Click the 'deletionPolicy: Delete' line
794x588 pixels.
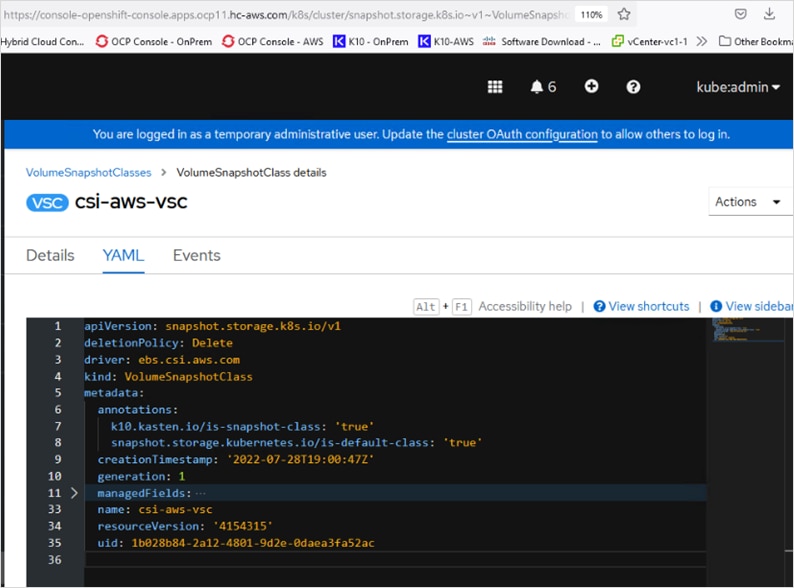pyautogui.click(x=158, y=343)
